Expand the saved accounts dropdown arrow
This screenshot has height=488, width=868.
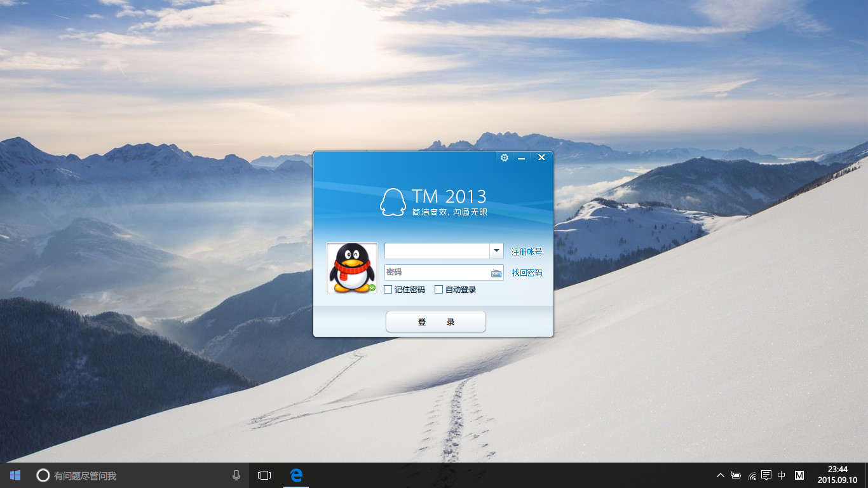coord(496,251)
